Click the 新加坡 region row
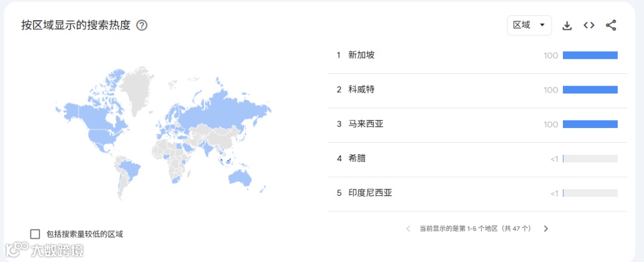 coord(361,55)
